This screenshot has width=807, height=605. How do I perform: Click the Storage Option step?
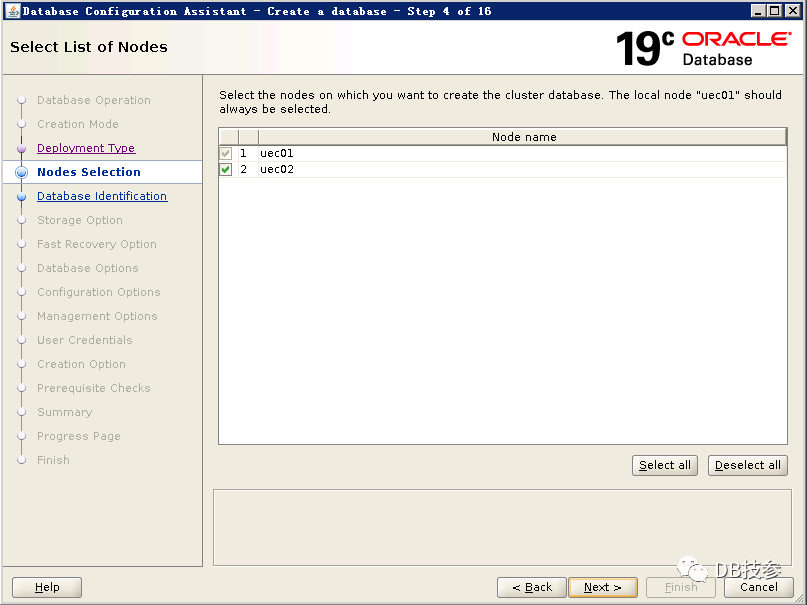coord(80,220)
